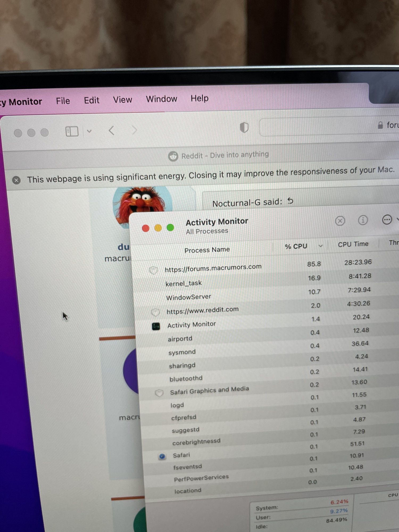
Task: Open the View menu
Action: (x=122, y=100)
